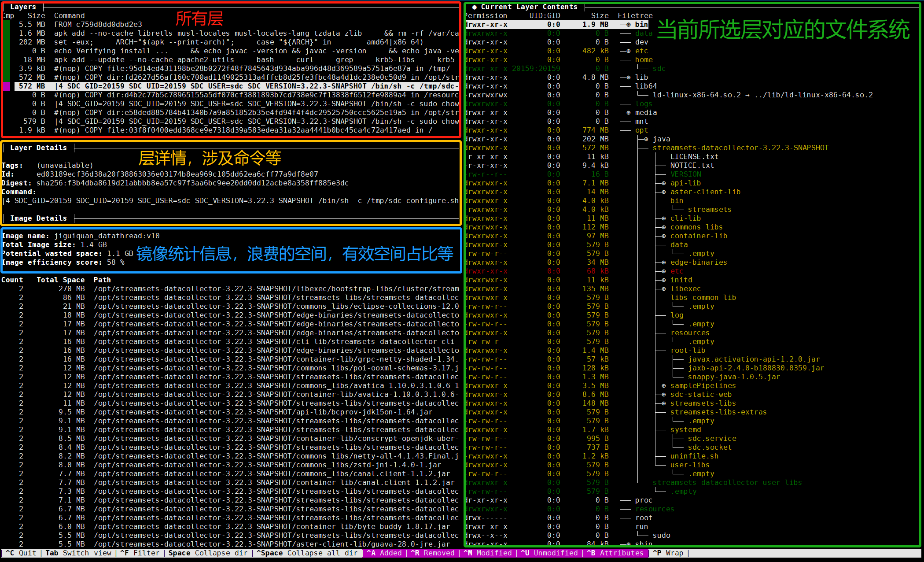This screenshot has width=924, height=562.
Task: Toggle the ^U Unmodified filter
Action: point(549,553)
